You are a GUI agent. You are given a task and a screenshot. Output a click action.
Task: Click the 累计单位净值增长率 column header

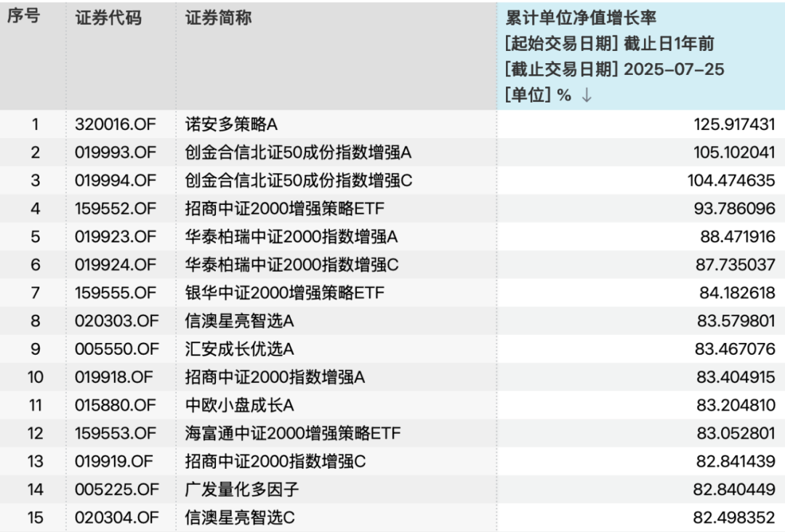pos(581,18)
